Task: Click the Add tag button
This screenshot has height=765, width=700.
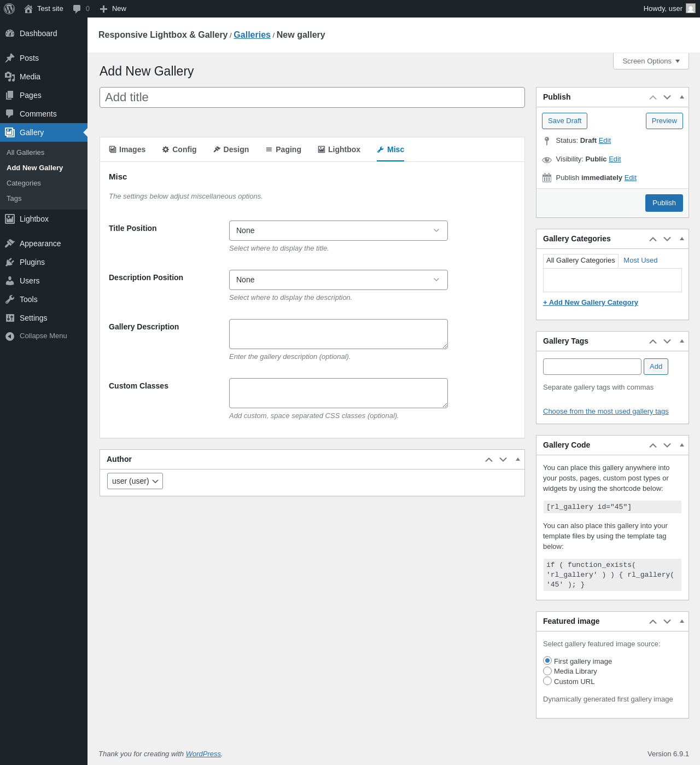Action: pos(656,367)
